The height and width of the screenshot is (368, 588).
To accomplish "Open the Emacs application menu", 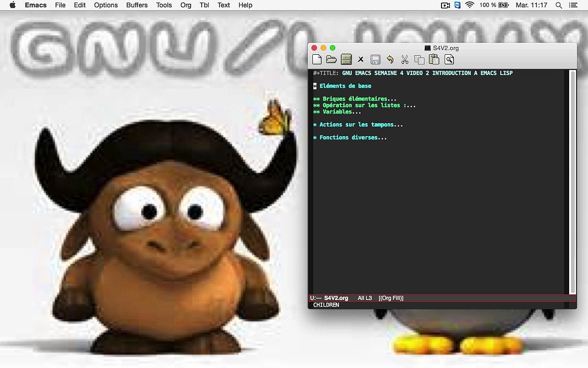I will pos(36,5).
